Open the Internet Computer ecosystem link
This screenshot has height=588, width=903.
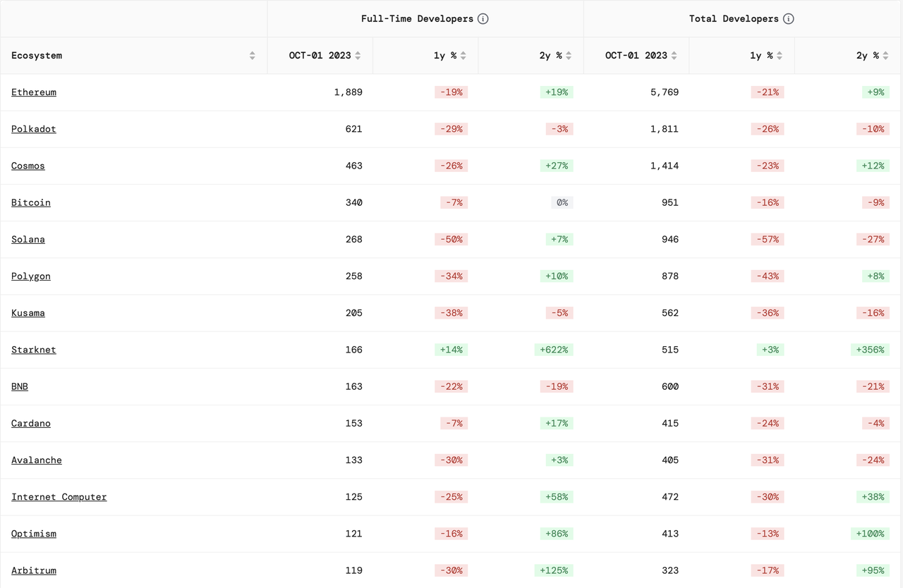(x=59, y=497)
